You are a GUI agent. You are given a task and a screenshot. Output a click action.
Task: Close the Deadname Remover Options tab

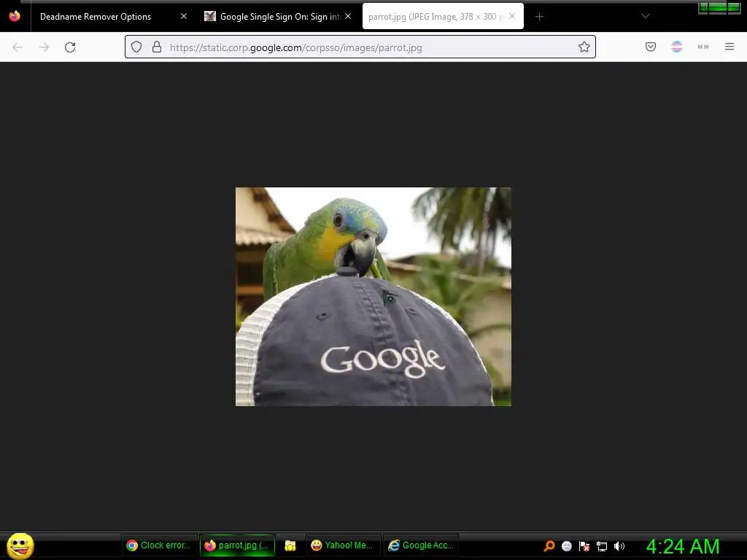[x=184, y=16]
